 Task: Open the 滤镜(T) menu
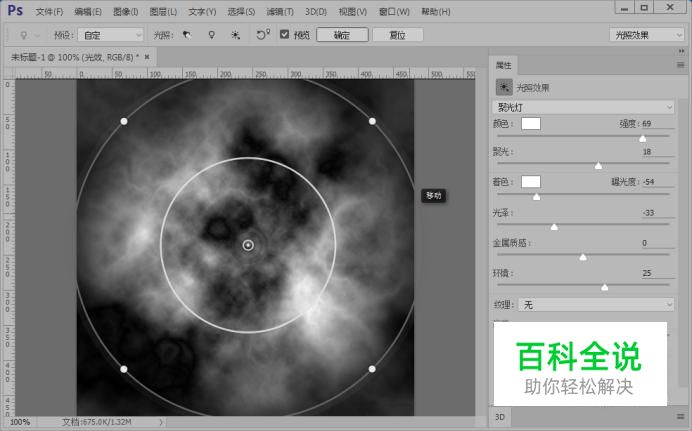[280, 12]
